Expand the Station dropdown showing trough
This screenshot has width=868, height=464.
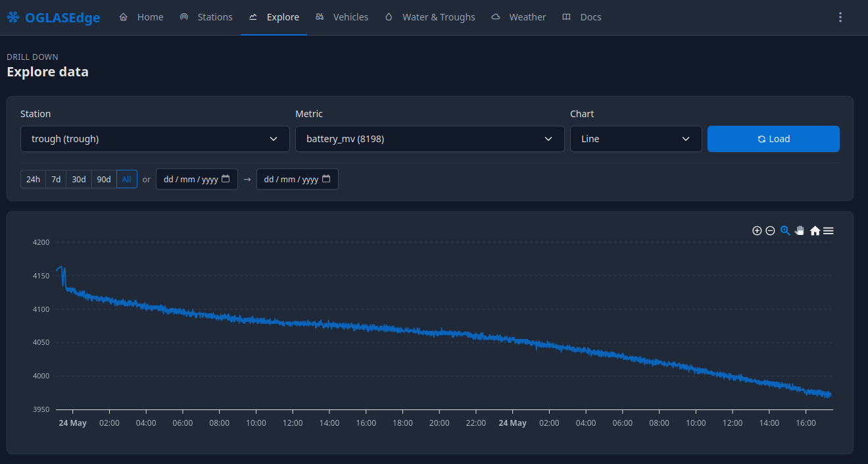click(x=155, y=139)
